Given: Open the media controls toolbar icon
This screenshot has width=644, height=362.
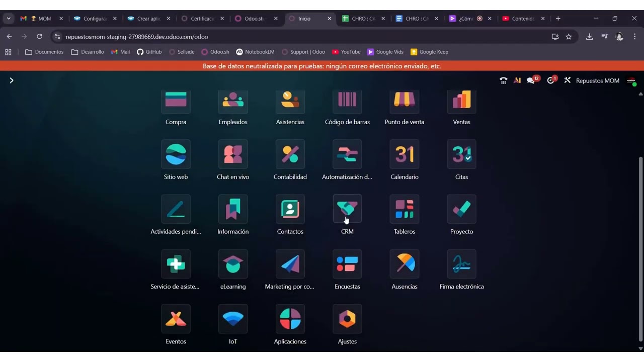Looking at the screenshot, I should (604, 37).
